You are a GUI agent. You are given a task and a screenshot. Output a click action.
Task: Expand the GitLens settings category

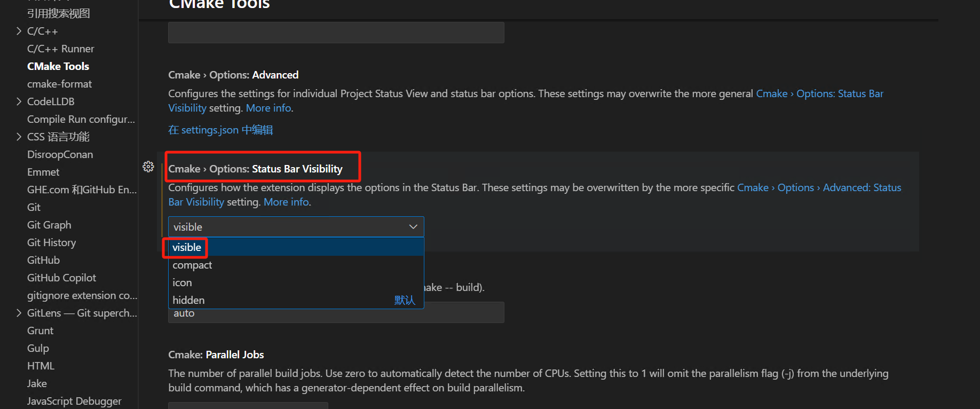(19, 313)
